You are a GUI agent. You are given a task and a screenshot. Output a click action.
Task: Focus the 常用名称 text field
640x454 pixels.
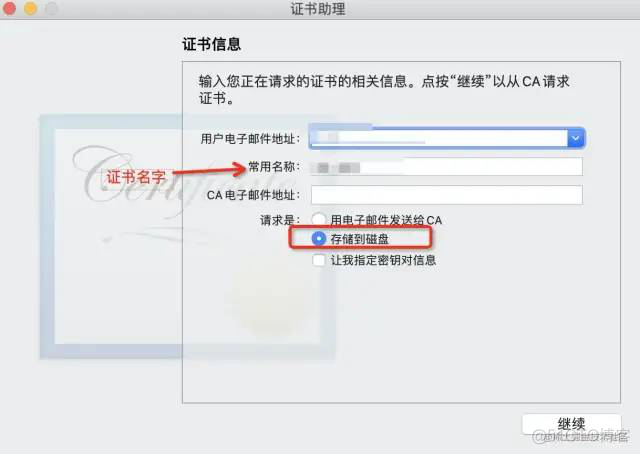(447, 167)
